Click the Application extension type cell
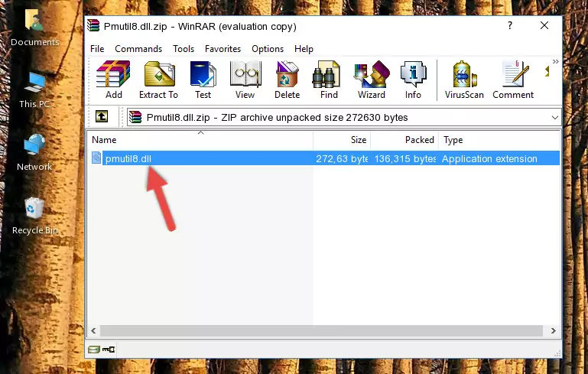The height and width of the screenshot is (374, 588). tap(489, 158)
